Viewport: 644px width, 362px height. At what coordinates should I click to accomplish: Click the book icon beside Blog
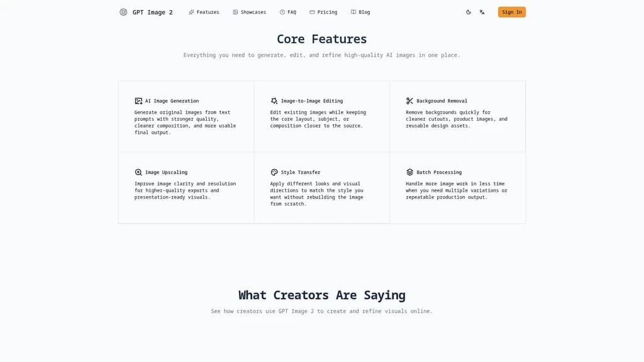pos(353,13)
